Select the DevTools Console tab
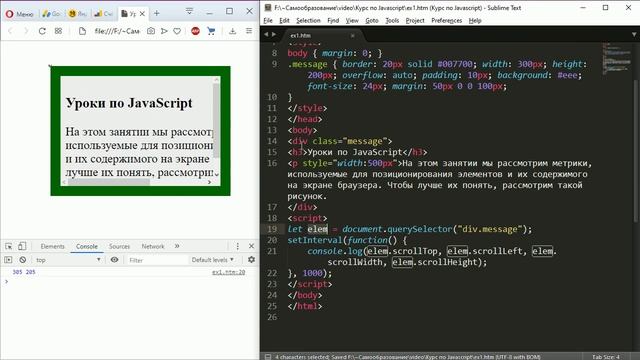The width and height of the screenshot is (640, 360). click(x=87, y=247)
